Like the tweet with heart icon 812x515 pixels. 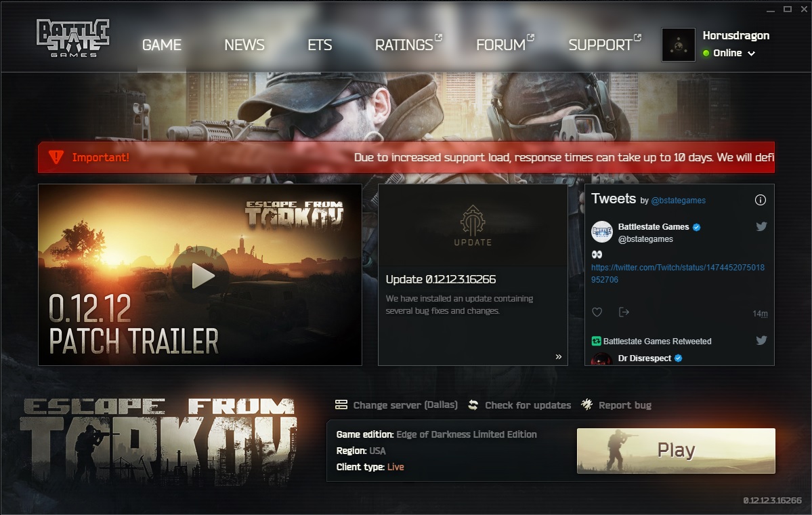pos(597,312)
